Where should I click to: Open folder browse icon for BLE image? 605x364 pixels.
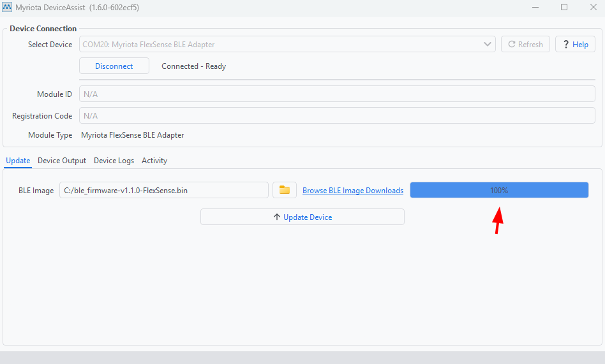tap(285, 190)
